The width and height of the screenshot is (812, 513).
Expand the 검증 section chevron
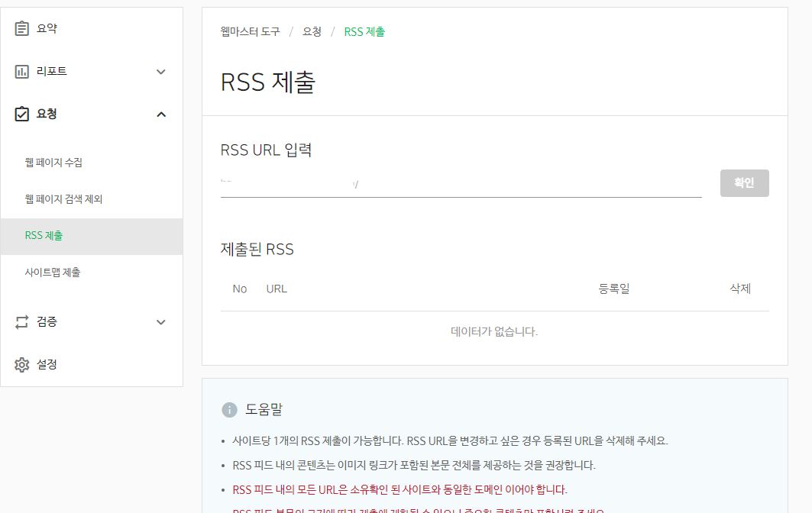point(160,322)
